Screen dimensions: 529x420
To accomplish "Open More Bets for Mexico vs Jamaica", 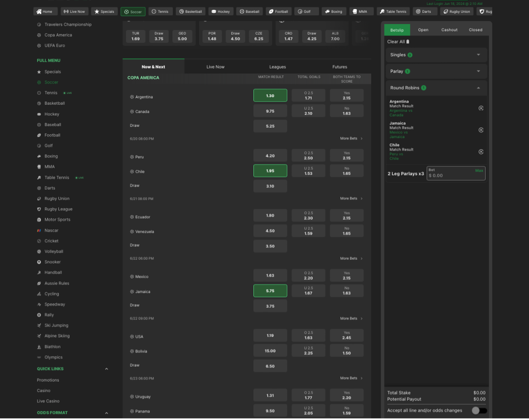I will pos(351,318).
